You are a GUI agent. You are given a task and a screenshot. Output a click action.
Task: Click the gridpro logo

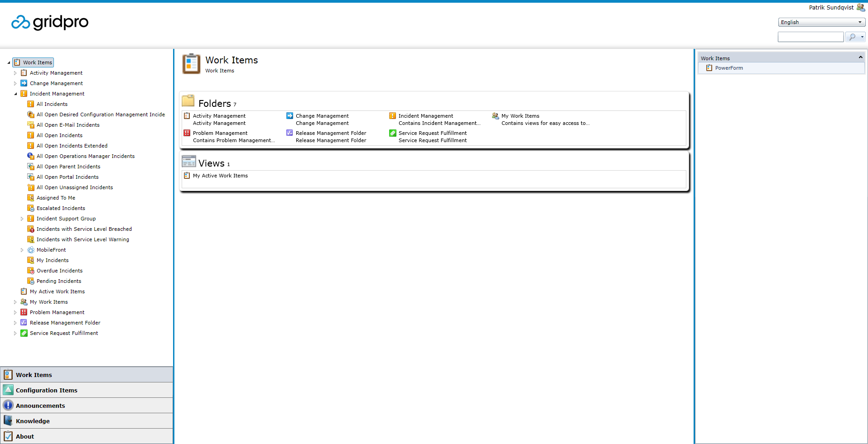[x=50, y=22]
